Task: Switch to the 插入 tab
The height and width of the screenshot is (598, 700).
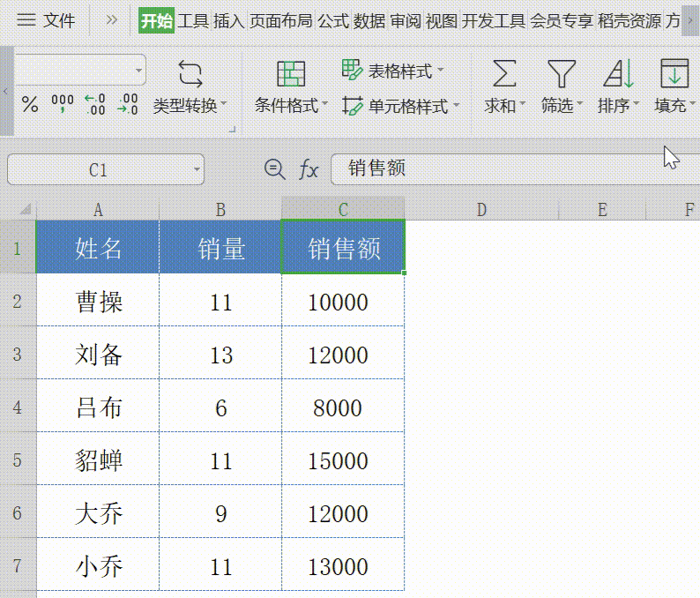Action: point(228,20)
